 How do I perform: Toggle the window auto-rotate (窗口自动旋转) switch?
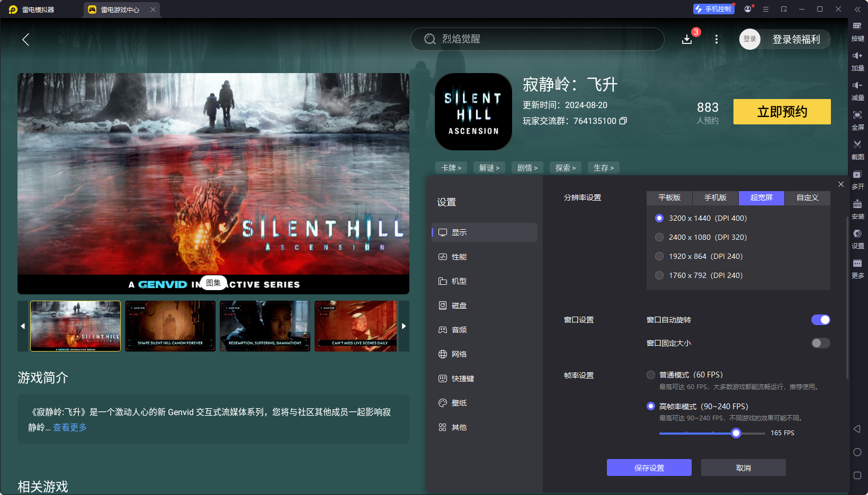(x=820, y=320)
